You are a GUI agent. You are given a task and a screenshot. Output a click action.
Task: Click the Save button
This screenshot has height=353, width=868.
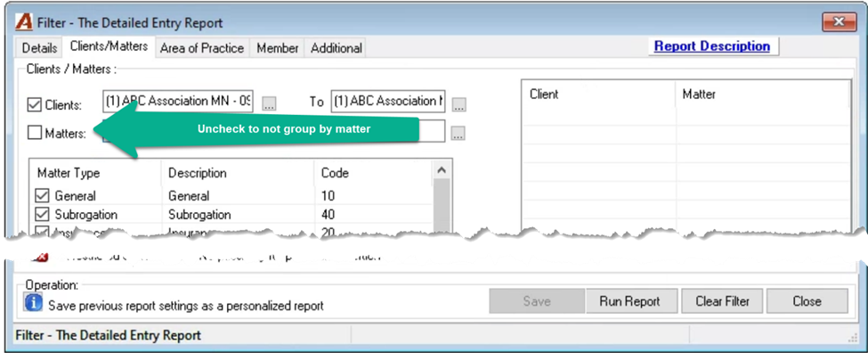pos(537,301)
